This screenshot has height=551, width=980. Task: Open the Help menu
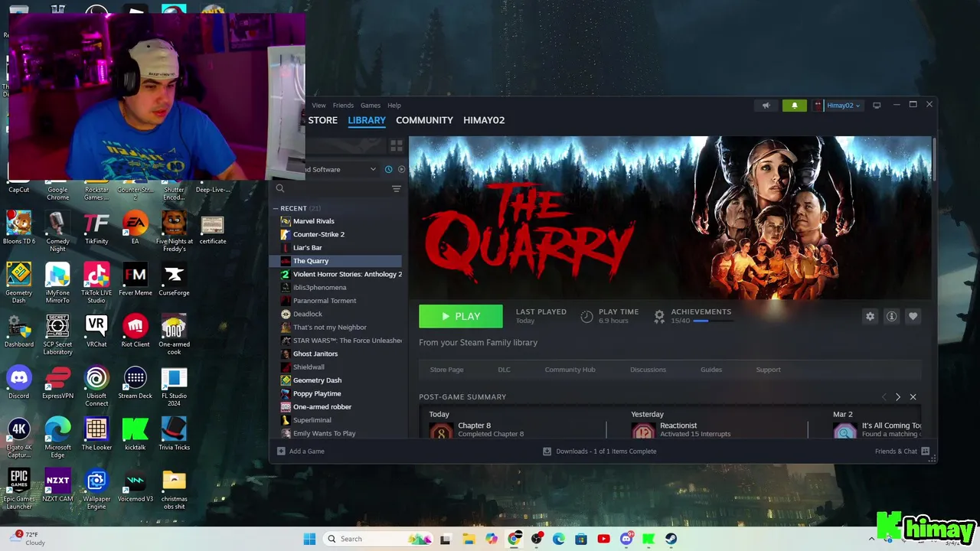tap(394, 106)
